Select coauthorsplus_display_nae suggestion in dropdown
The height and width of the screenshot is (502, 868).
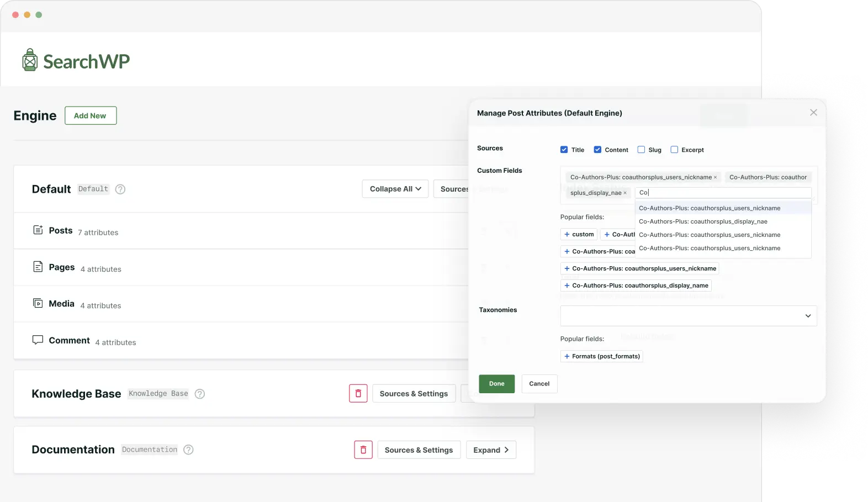(723, 221)
